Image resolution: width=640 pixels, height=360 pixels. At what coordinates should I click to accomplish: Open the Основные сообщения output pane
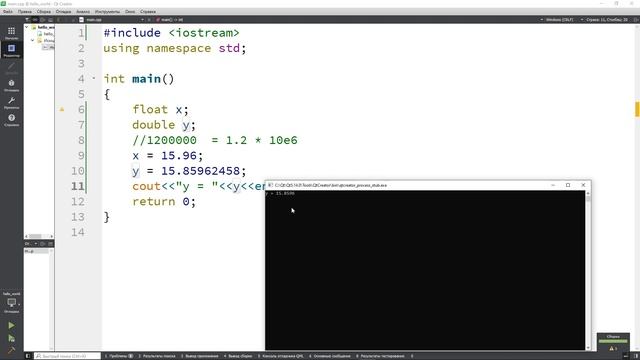329,356
